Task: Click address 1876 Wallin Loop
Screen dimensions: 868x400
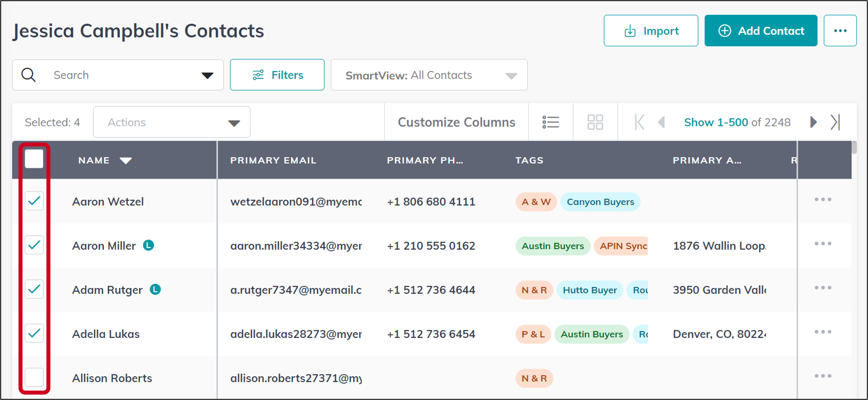Action: [x=719, y=246]
